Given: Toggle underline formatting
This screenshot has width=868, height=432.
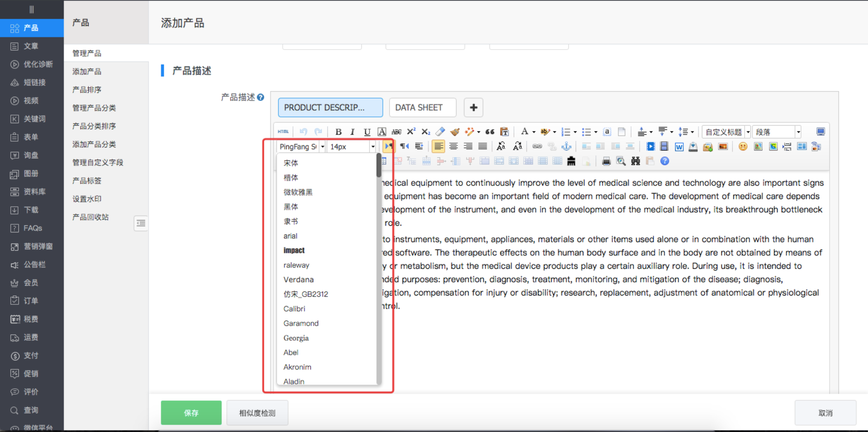Looking at the screenshot, I should (x=367, y=132).
